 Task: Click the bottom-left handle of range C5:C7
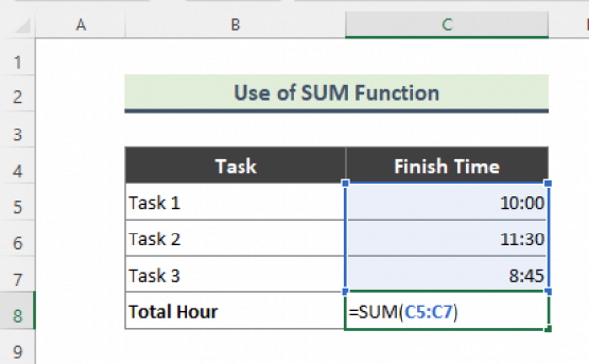point(346,291)
